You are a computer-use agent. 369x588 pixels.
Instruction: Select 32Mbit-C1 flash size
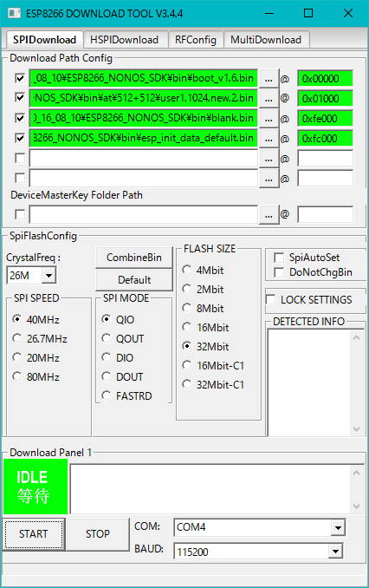click(x=213, y=385)
